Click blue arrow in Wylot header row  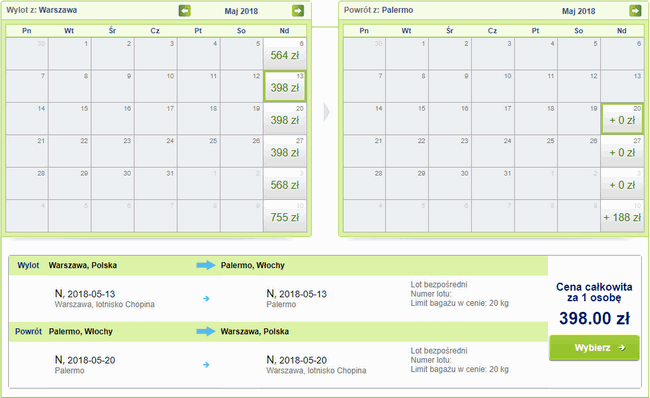coord(206,265)
